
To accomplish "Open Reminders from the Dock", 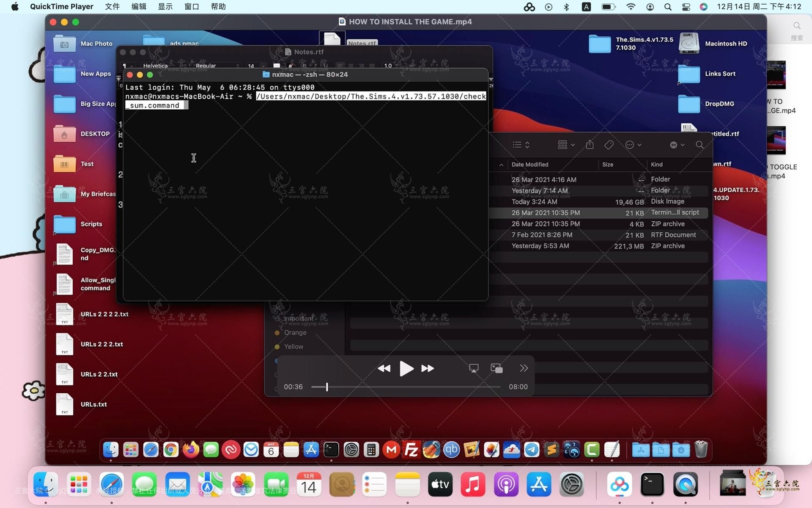I will (375, 484).
